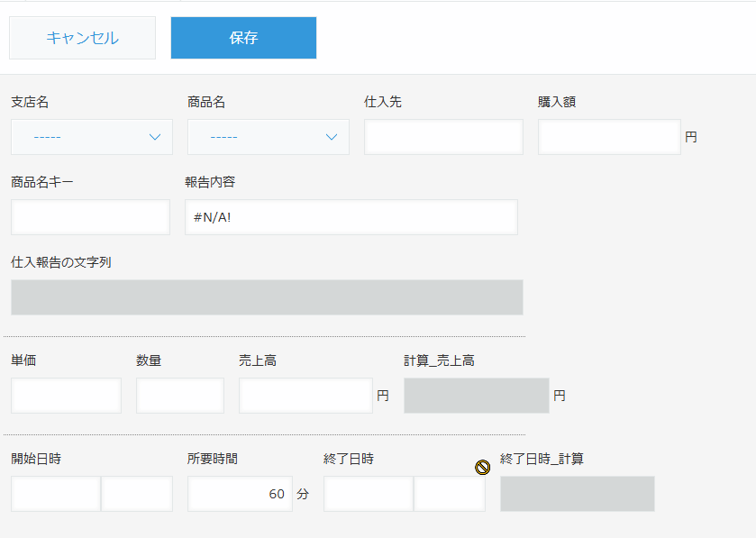
Task: Click the grayed 終了日時_計算 field
Action: pyautogui.click(x=577, y=494)
